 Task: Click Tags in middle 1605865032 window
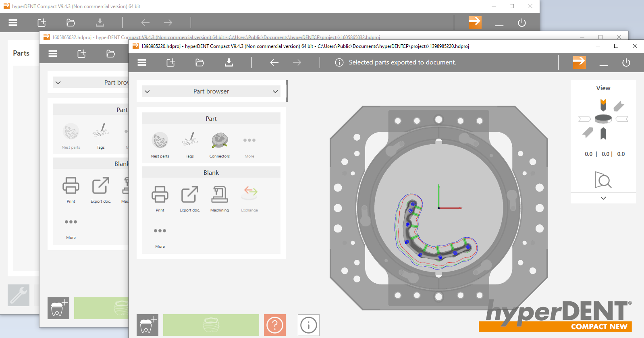(101, 136)
